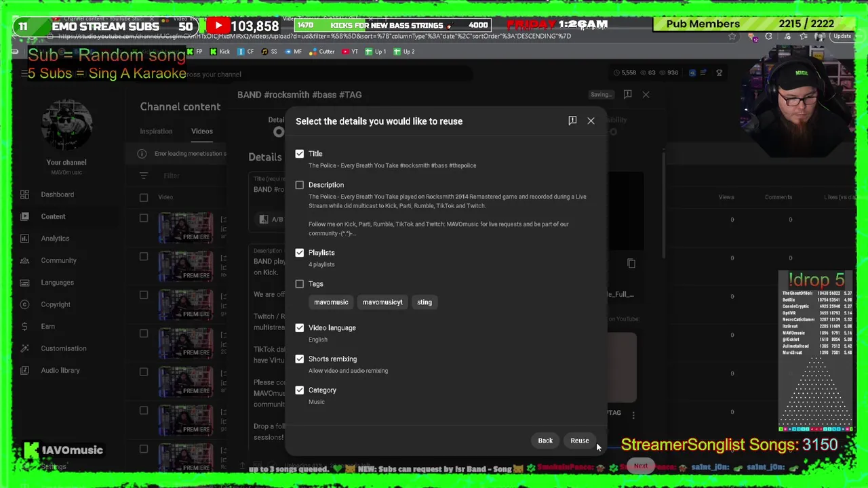Open Audio library in the Studio sidebar
This screenshot has height=488, width=868.
point(60,370)
